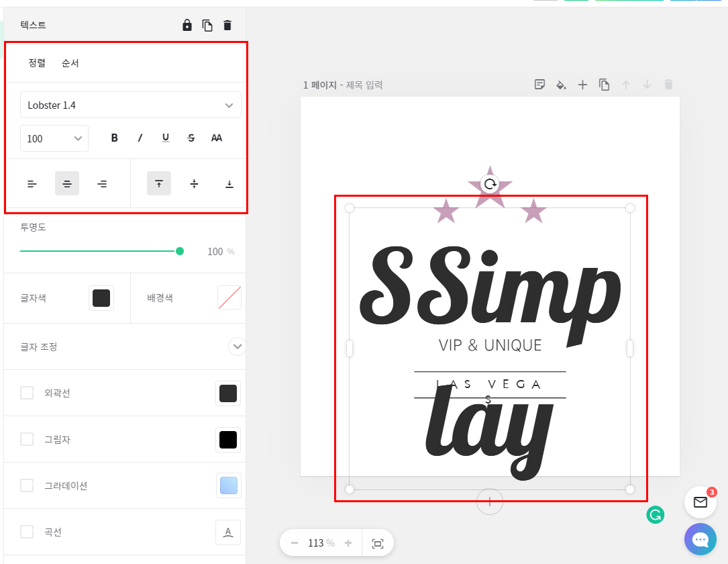Screen dimensions: 728x564
Task: Toggle strikethrough formatting
Action: 191,138
